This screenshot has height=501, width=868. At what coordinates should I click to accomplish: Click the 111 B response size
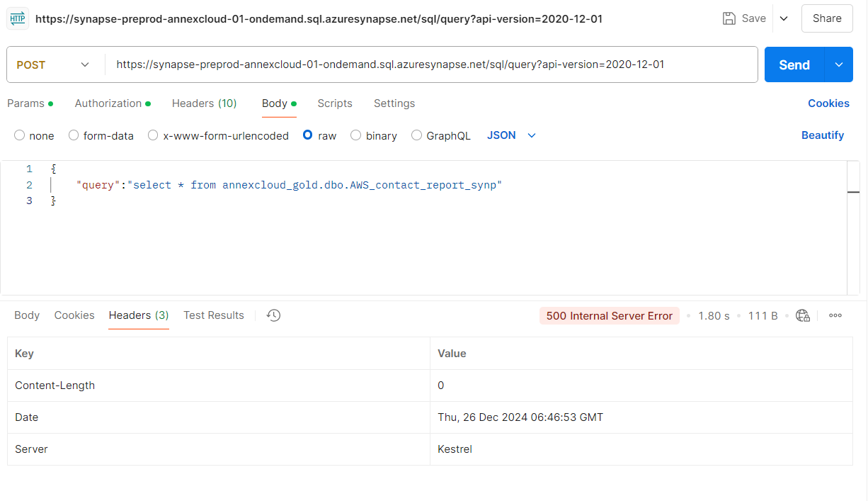click(x=763, y=316)
